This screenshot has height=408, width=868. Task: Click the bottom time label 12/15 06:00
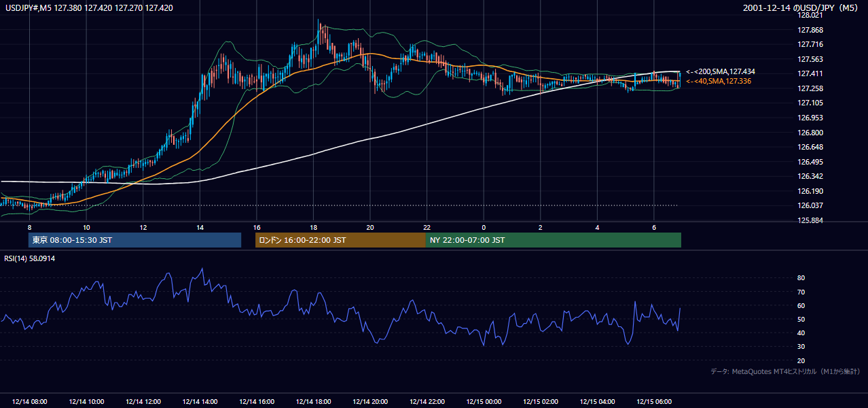point(653,402)
